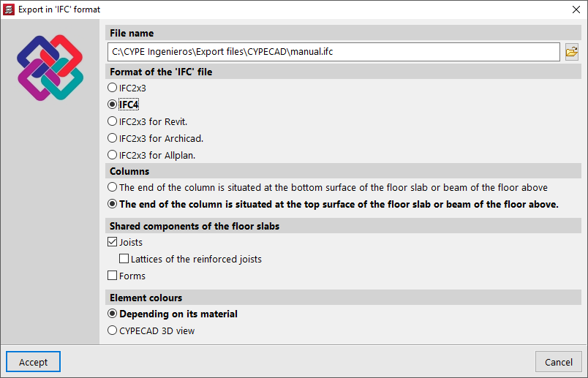Click the file name path input field
The image size is (588, 378).
click(x=333, y=52)
